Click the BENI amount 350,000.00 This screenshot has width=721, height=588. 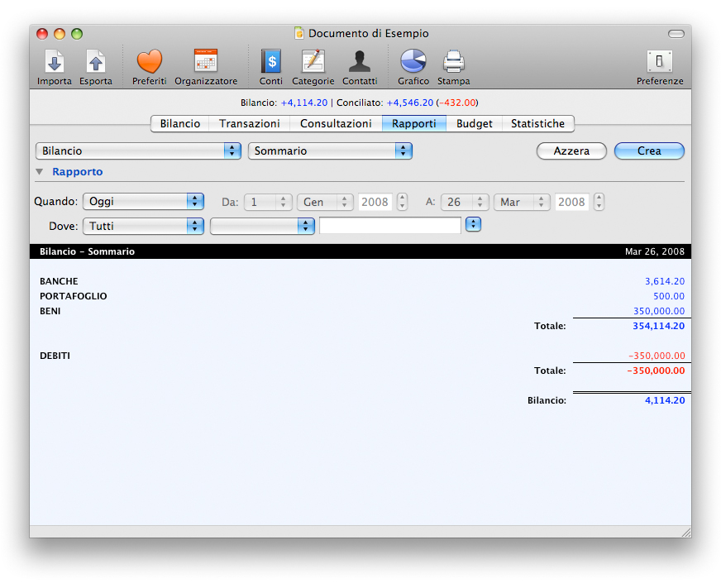[x=659, y=311]
